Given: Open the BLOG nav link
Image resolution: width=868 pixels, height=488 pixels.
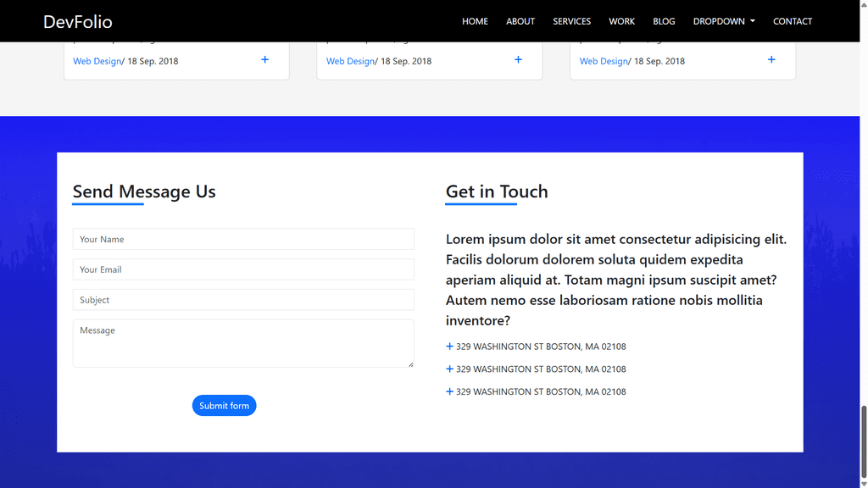Looking at the screenshot, I should (664, 21).
